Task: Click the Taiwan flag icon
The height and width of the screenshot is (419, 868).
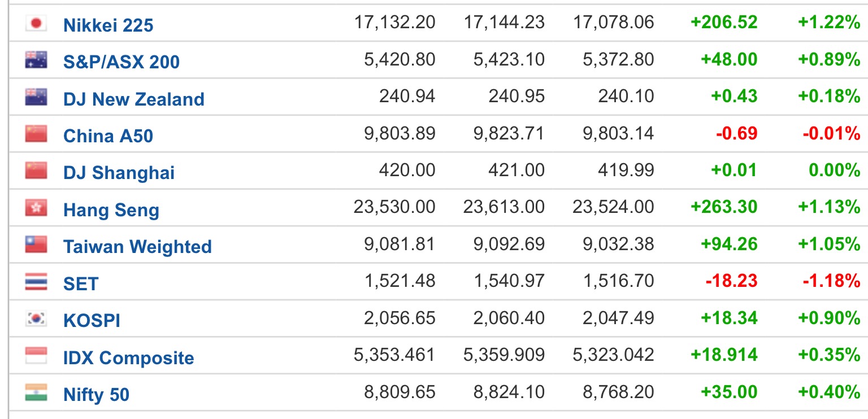Action: click(x=36, y=245)
